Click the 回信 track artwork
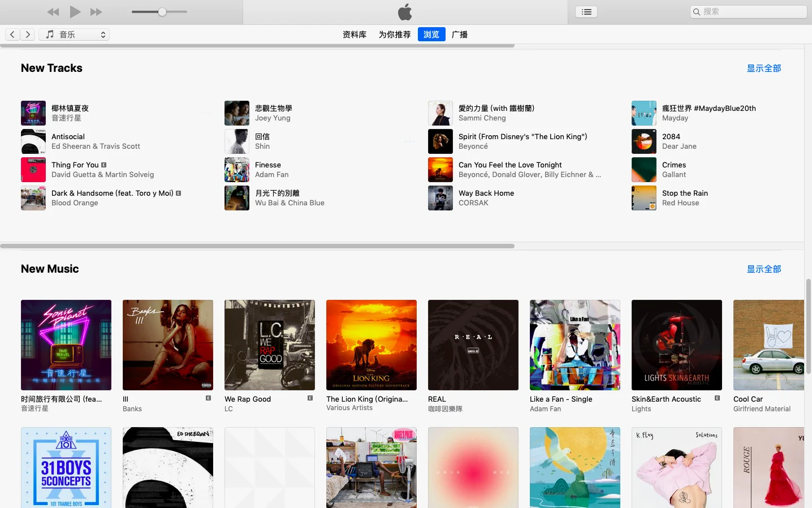 pos(237,141)
